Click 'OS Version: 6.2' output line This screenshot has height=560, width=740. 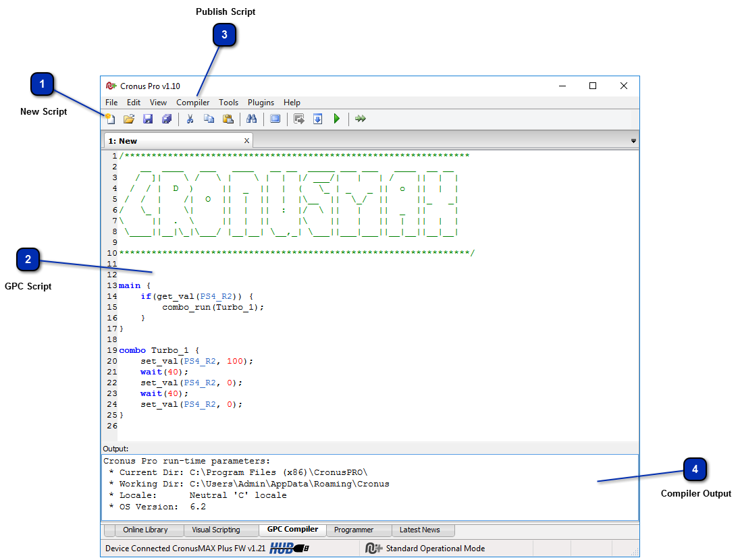157,507
